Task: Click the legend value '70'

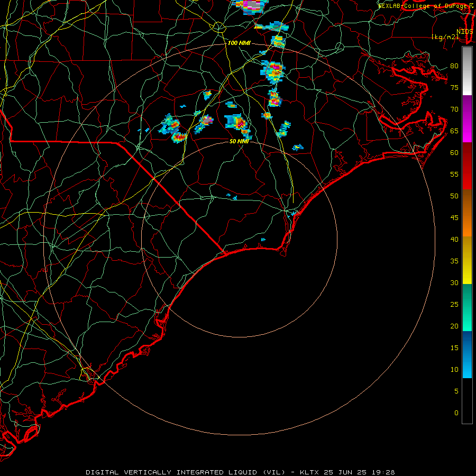Action: [454, 109]
